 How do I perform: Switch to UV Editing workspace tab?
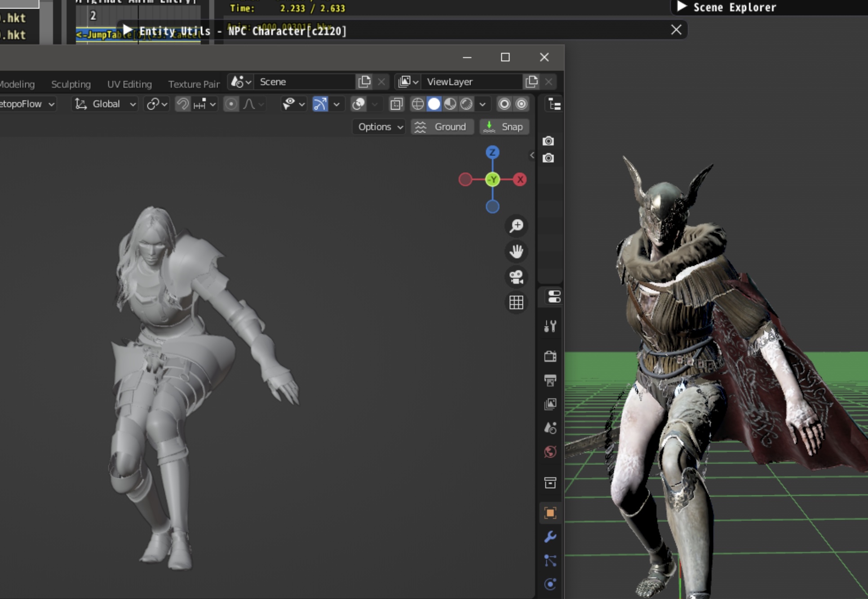[129, 84]
